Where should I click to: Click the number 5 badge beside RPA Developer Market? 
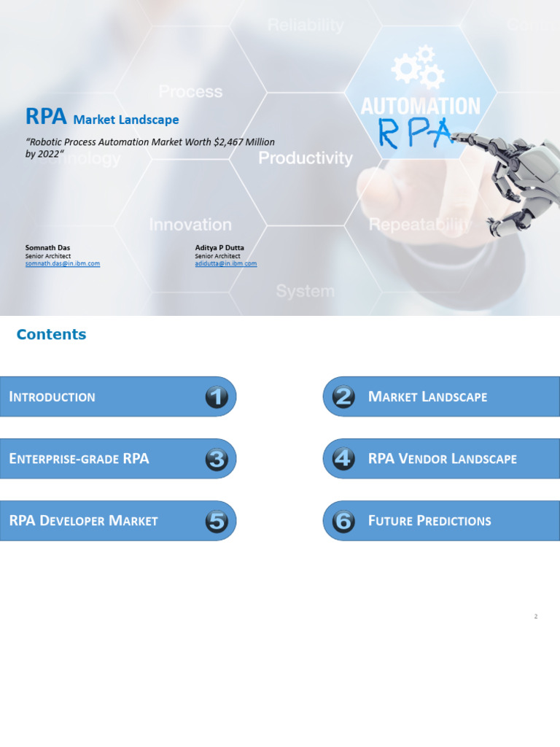(x=217, y=521)
